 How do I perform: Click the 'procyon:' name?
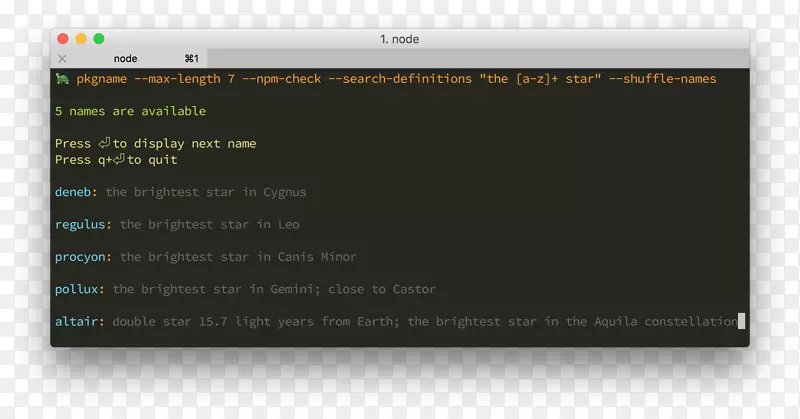point(83,257)
